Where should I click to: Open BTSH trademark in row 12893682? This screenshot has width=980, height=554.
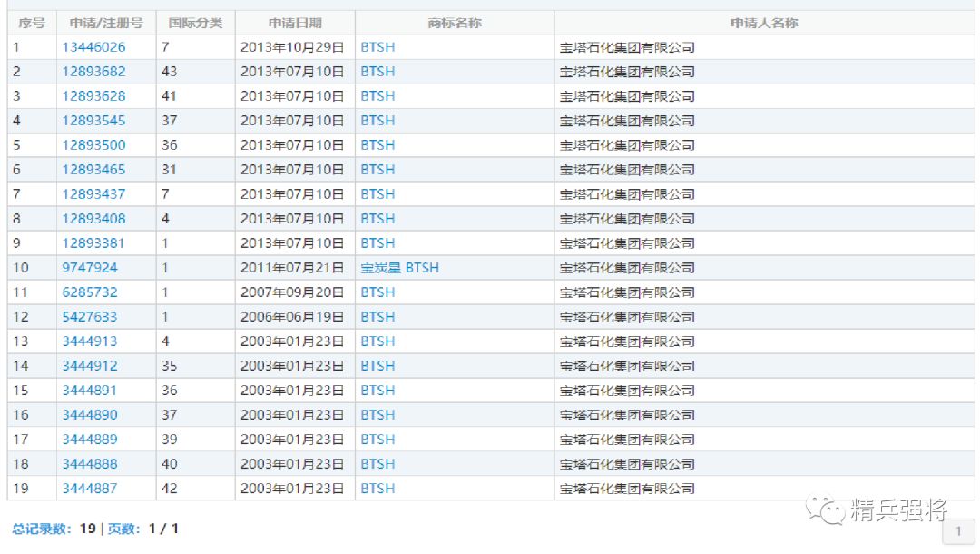pyautogui.click(x=377, y=71)
